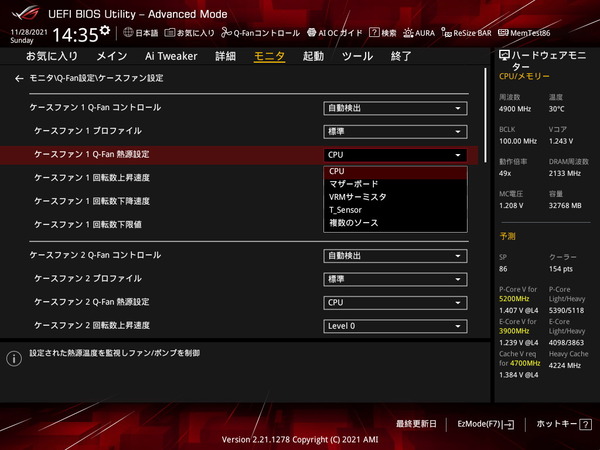Open ケースファン 1 Q-Fan コントロール dropdown
The image size is (600, 450).
pyautogui.click(x=395, y=108)
